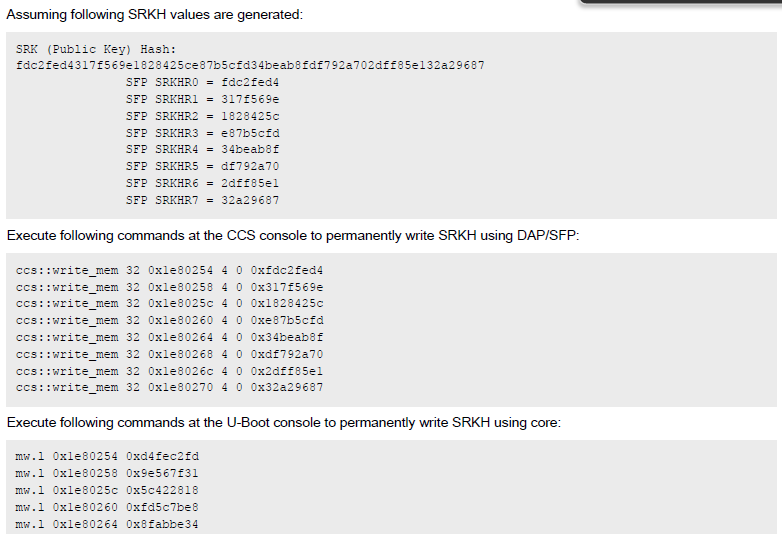Image resolution: width=782 pixels, height=541 pixels.
Task: Click the U-Boot console instruction sentence
Action: click(x=283, y=422)
